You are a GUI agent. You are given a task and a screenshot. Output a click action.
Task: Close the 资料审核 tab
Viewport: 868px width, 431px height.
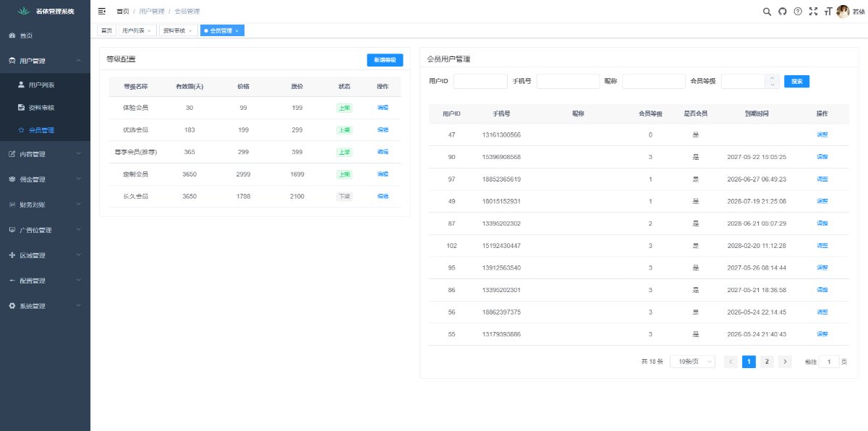[190, 31]
